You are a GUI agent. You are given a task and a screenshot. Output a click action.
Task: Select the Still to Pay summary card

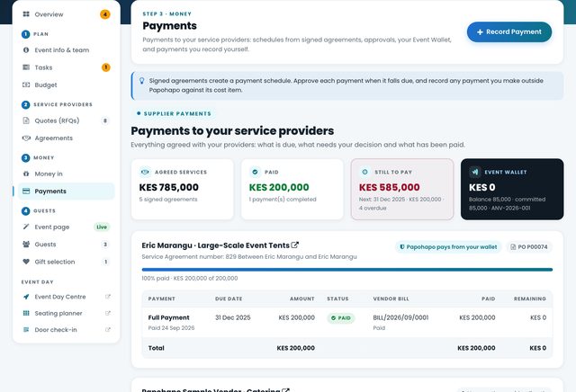click(x=402, y=189)
